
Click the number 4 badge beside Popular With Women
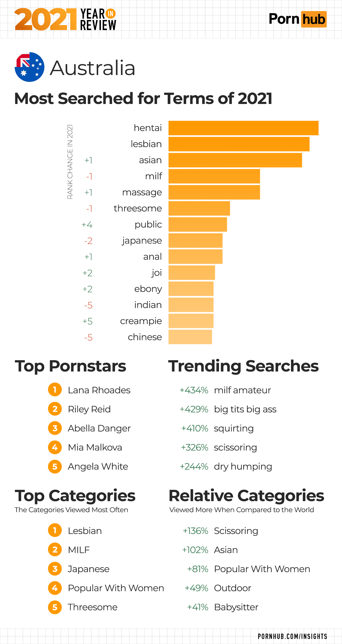tap(55, 588)
